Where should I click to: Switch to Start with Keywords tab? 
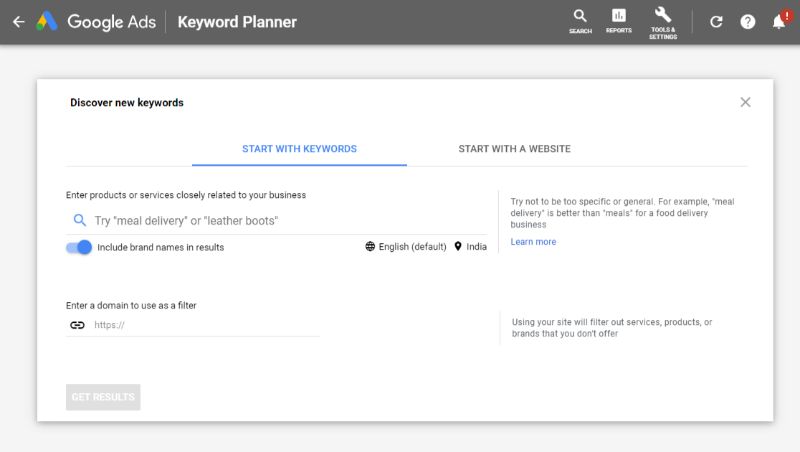(x=299, y=149)
